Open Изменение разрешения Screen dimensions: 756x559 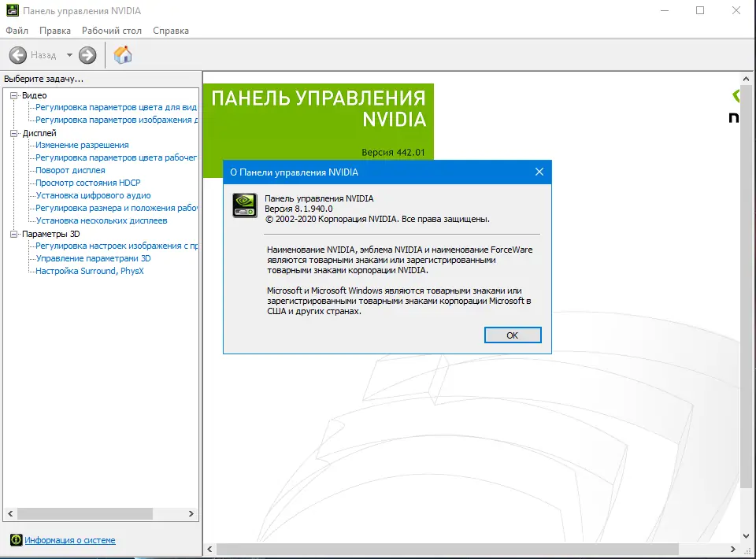pos(82,145)
